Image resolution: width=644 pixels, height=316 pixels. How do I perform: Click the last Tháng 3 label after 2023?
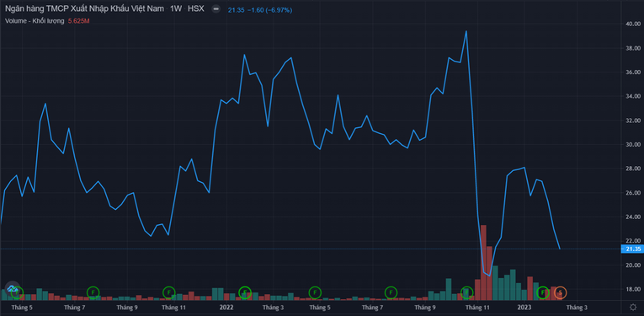(577, 308)
